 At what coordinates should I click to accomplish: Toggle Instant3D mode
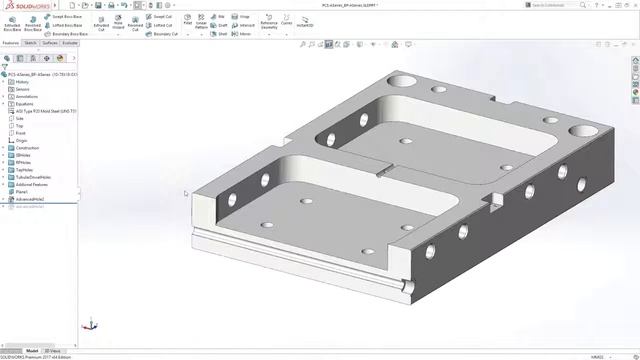tap(305, 22)
